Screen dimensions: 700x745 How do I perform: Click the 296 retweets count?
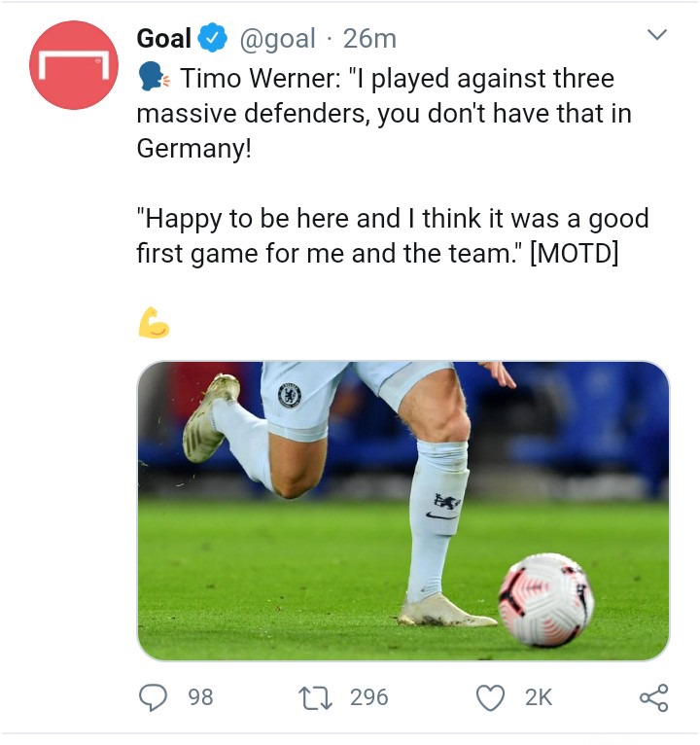point(368,697)
